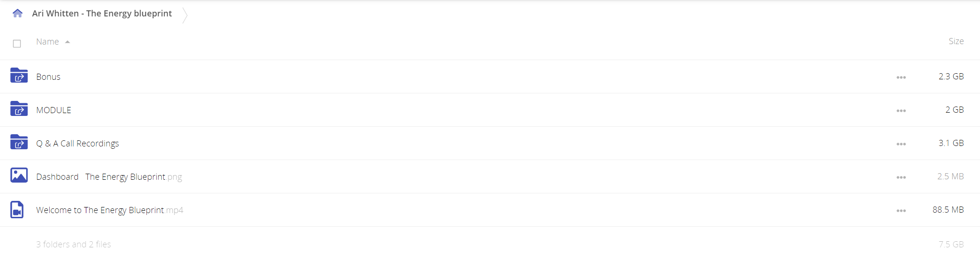
Task: Sort by the Size column header
Action: coord(956,41)
